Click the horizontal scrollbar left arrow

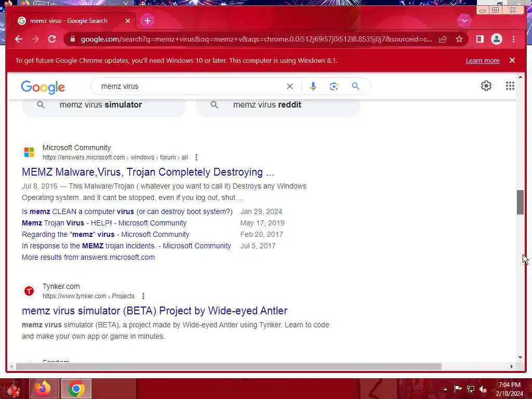coord(11,366)
